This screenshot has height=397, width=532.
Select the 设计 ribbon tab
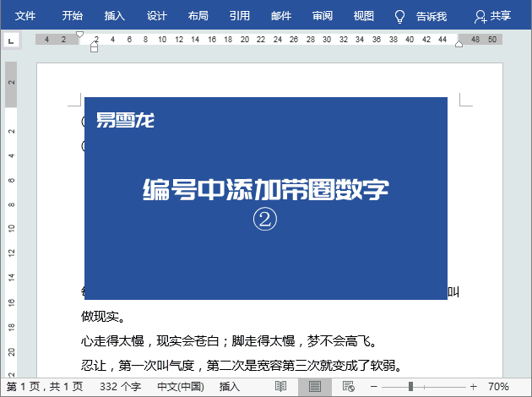(x=156, y=15)
